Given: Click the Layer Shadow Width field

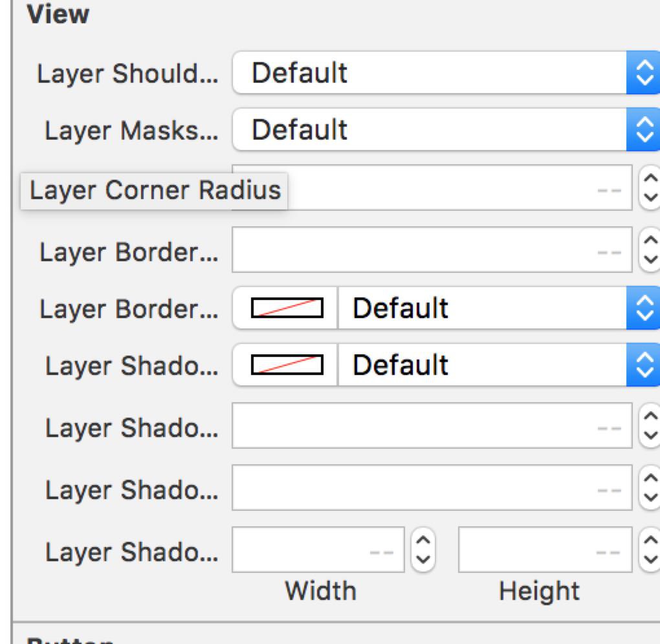Looking at the screenshot, I should point(318,550).
